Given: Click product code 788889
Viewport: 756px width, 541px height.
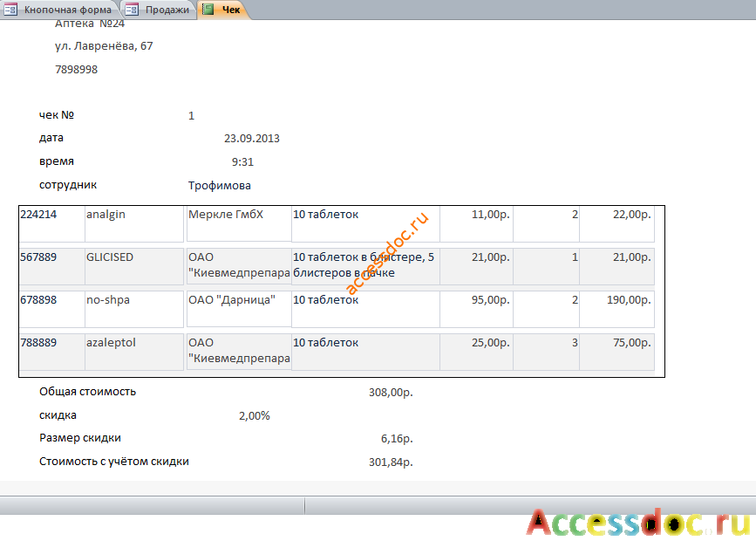Looking at the screenshot, I should [38, 343].
